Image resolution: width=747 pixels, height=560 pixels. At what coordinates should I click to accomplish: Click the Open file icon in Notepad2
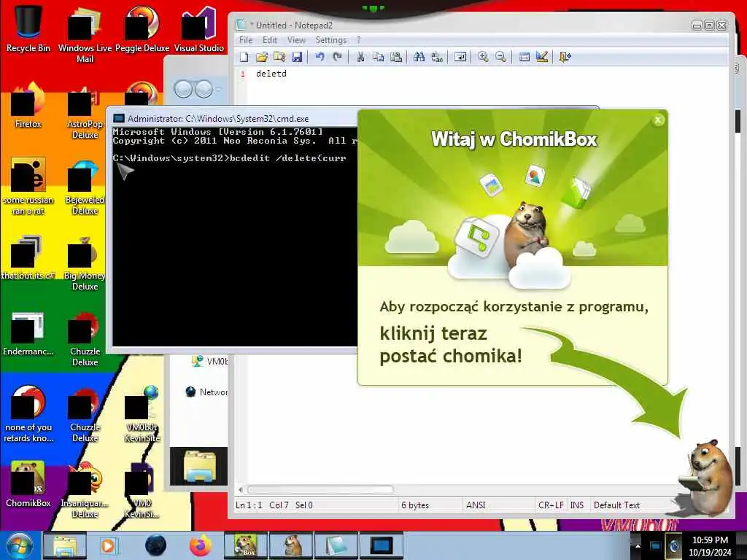(261, 57)
